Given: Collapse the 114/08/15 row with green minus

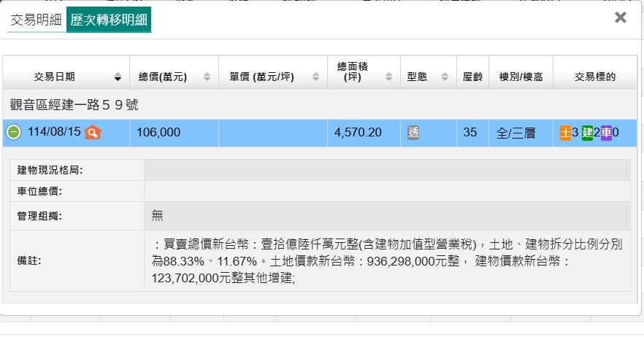Looking at the screenshot, I should click(14, 133).
